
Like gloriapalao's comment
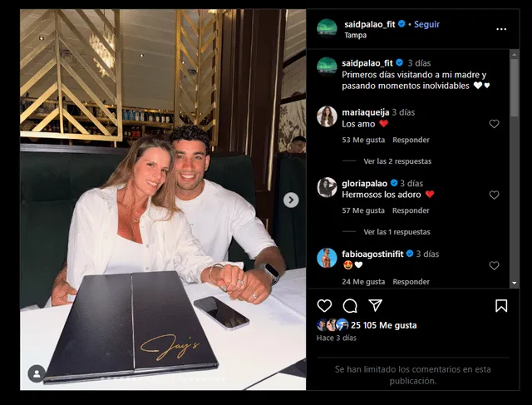pyautogui.click(x=494, y=195)
